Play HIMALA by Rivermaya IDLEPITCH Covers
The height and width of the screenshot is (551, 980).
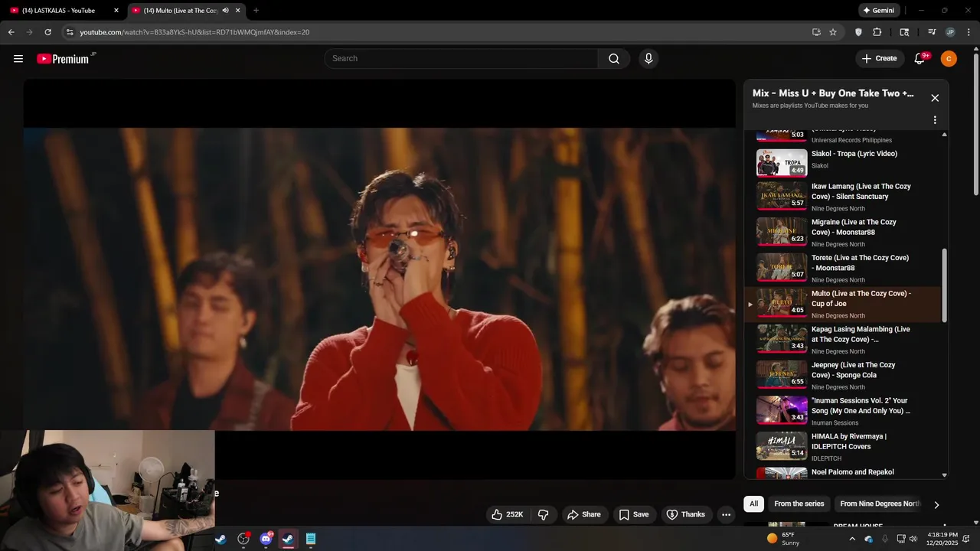click(x=842, y=447)
